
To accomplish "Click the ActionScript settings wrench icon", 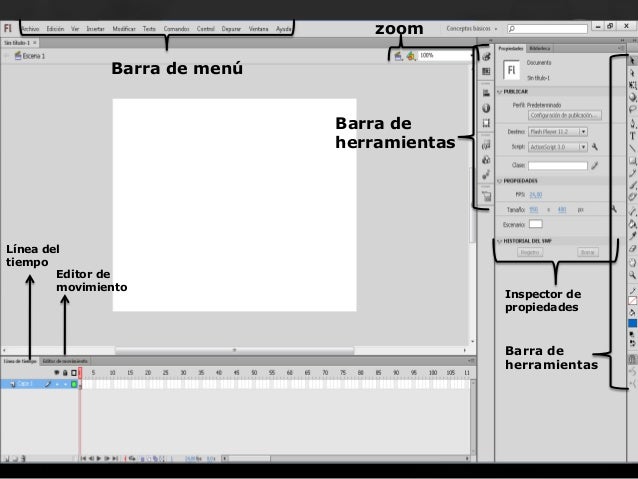I will coord(595,147).
